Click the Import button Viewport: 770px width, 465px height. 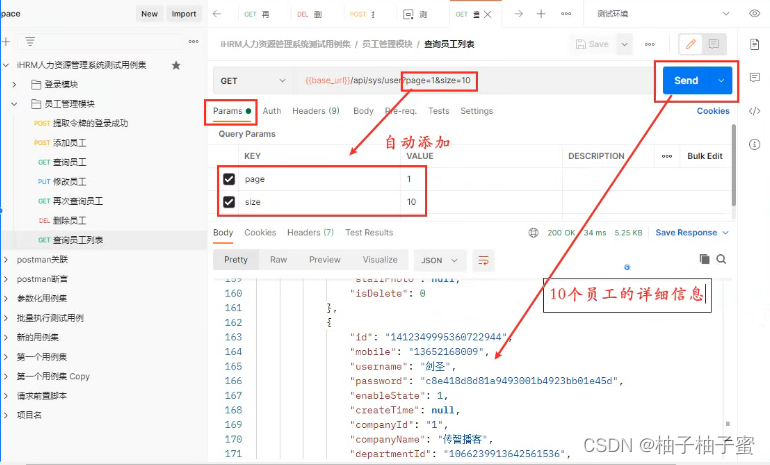pyautogui.click(x=184, y=14)
